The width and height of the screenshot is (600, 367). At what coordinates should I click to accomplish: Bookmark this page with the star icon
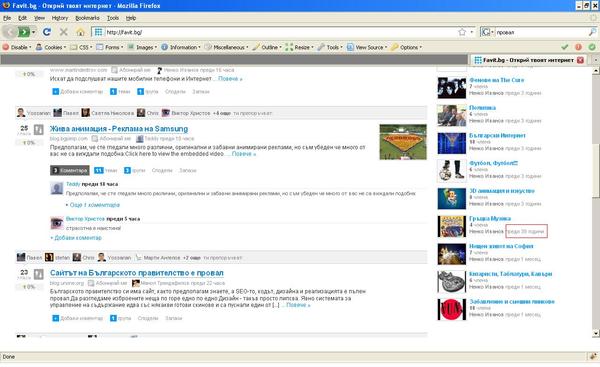tap(462, 32)
